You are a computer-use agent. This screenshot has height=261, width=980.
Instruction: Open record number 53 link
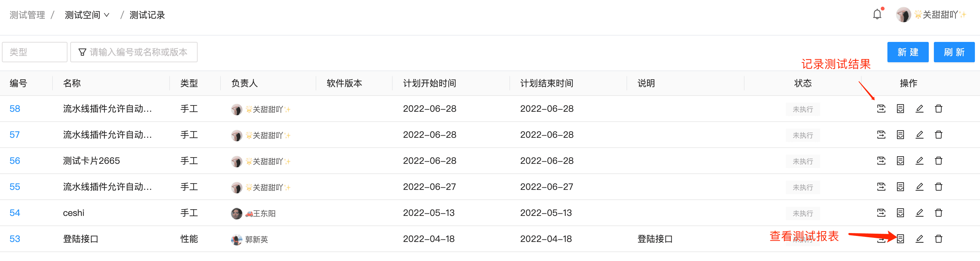pos(14,239)
